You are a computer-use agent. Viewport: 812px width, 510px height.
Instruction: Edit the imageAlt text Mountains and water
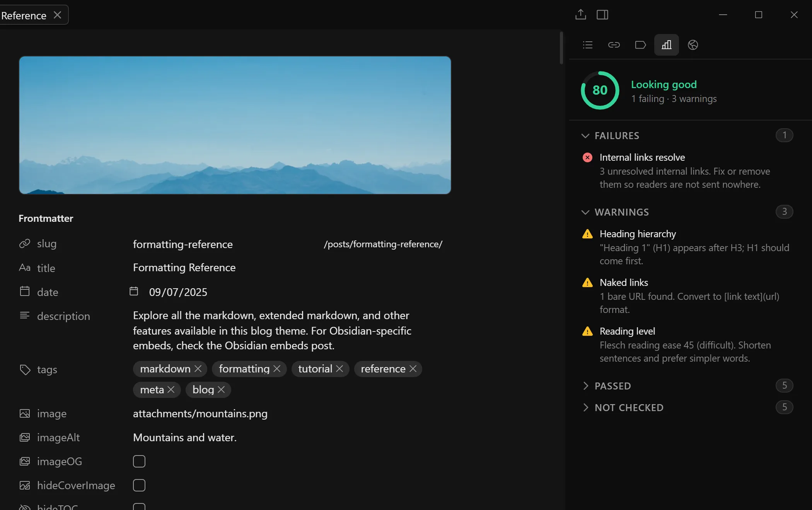(x=185, y=438)
